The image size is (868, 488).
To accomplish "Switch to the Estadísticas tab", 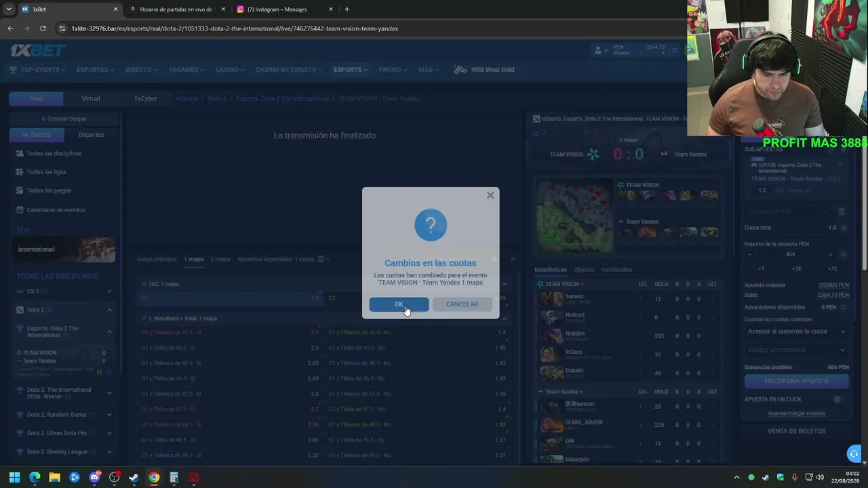I will coord(550,270).
